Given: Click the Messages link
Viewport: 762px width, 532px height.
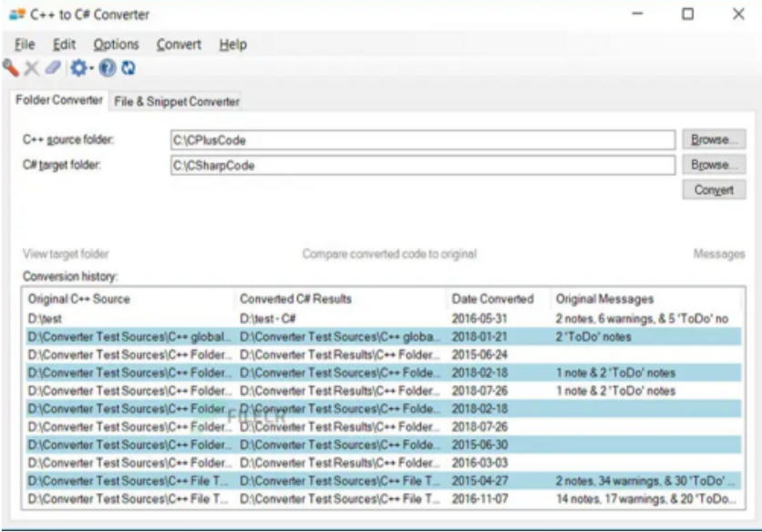Looking at the screenshot, I should (719, 253).
